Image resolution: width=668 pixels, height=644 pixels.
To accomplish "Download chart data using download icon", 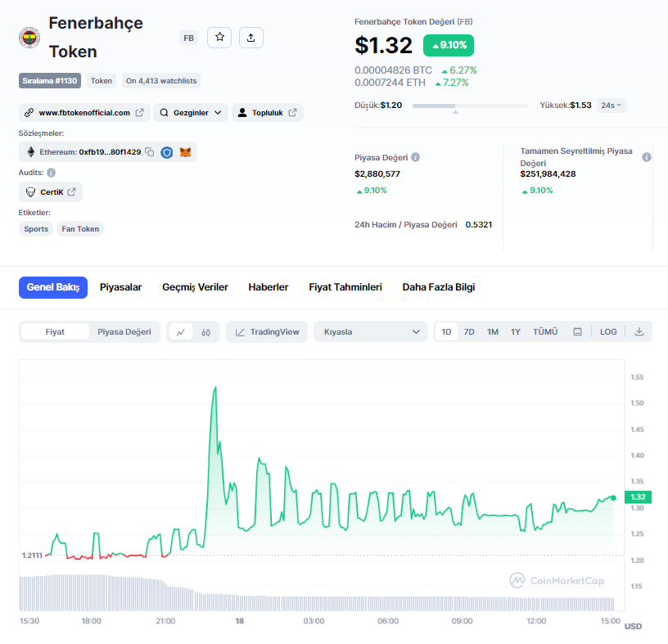I will click(x=639, y=331).
